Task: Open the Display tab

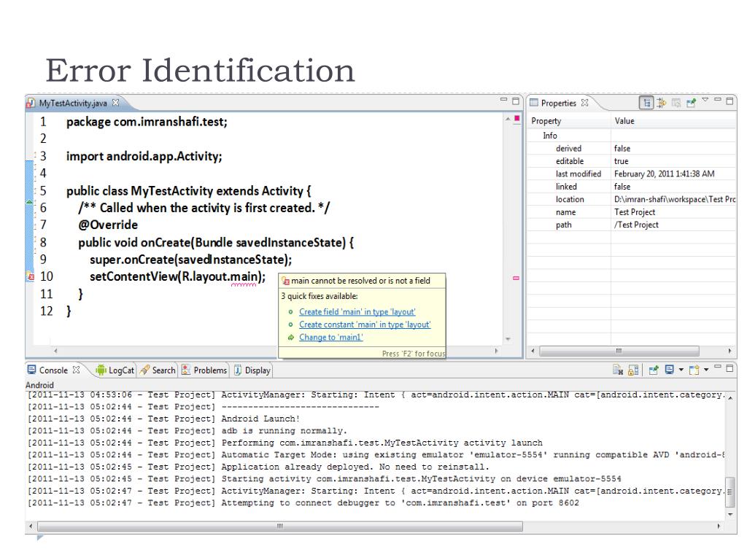Action: pyautogui.click(x=252, y=370)
